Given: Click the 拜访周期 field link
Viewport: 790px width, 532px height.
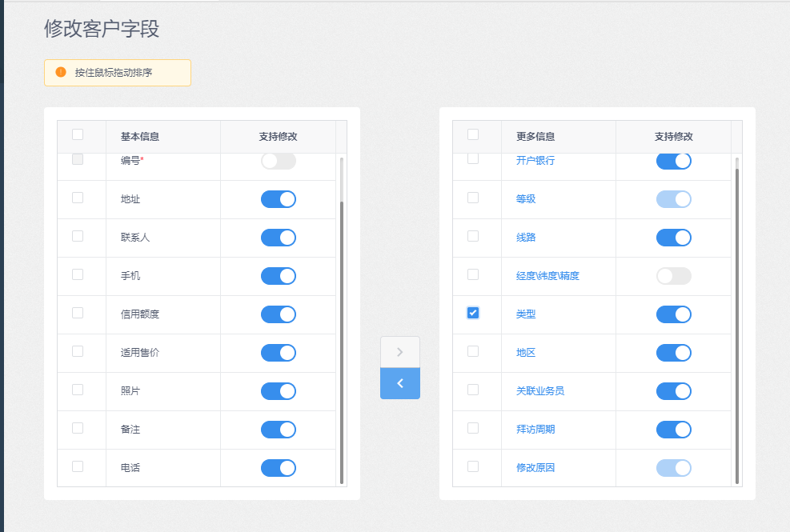Looking at the screenshot, I should (x=535, y=430).
